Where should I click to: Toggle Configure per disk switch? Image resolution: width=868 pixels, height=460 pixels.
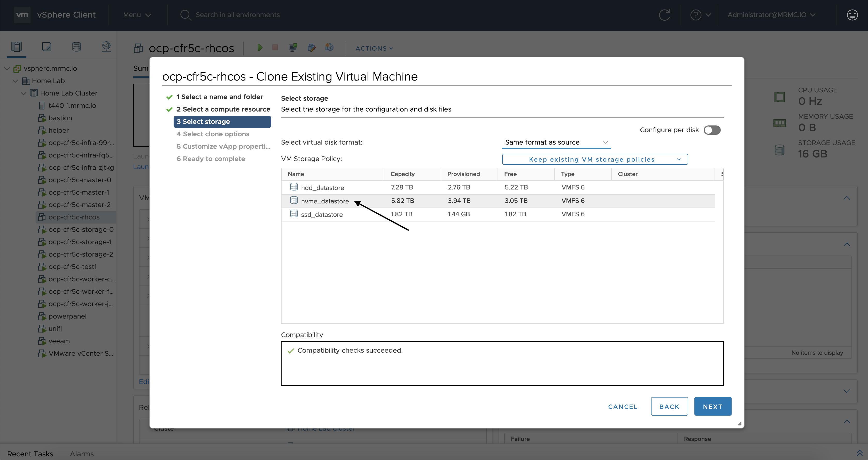pyautogui.click(x=712, y=130)
